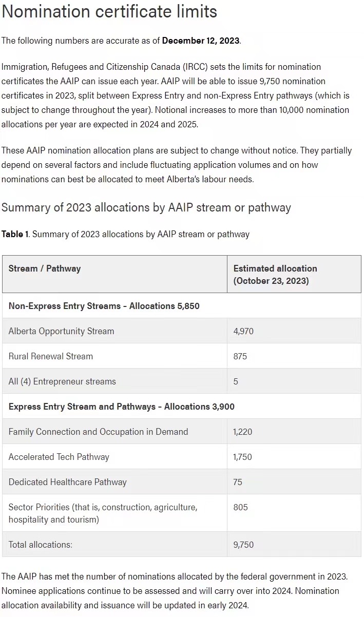Click the 9,750 total value cell

point(294,545)
